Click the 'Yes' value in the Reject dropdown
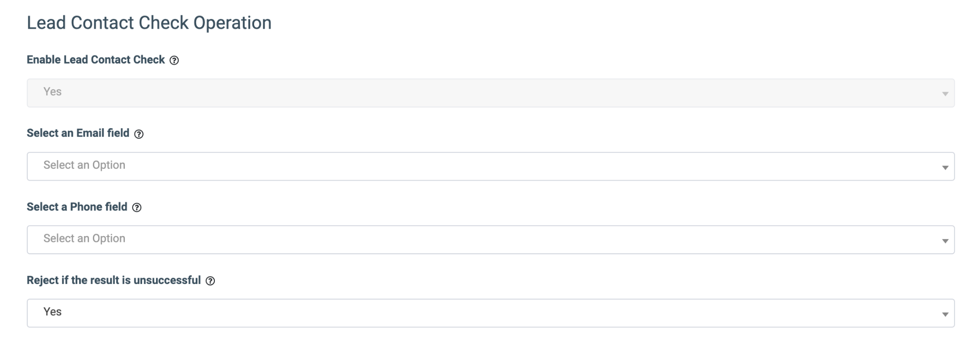Screen dimensions: 980x347 pyautogui.click(x=53, y=312)
